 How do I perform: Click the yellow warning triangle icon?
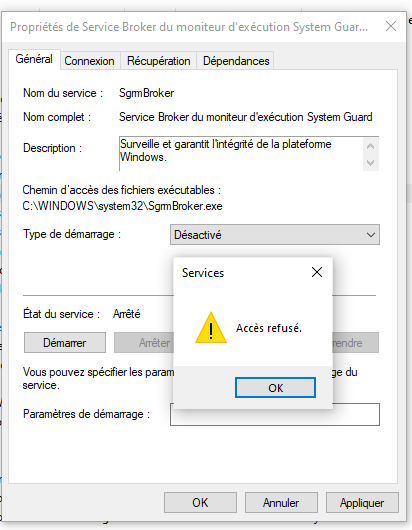click(x=211, y=328)
